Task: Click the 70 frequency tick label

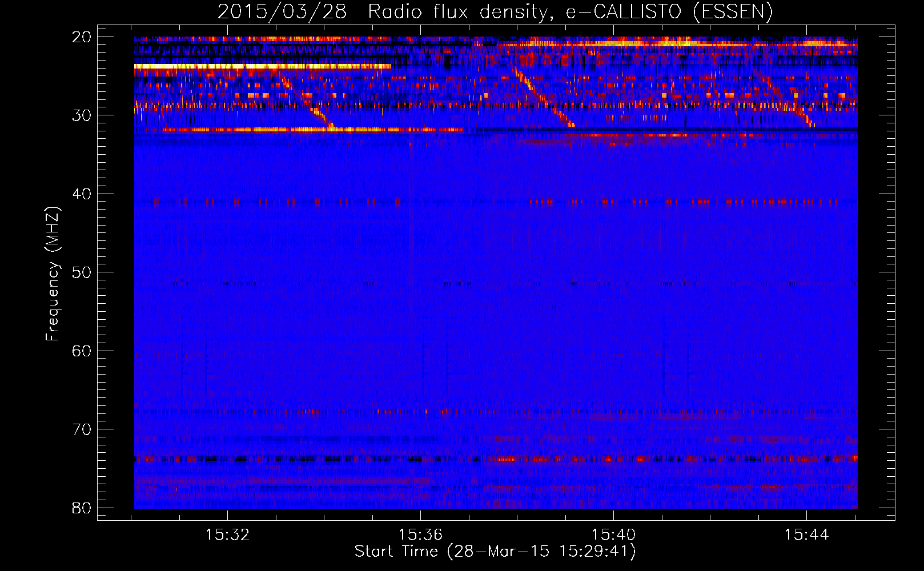Action: [82, 429]
